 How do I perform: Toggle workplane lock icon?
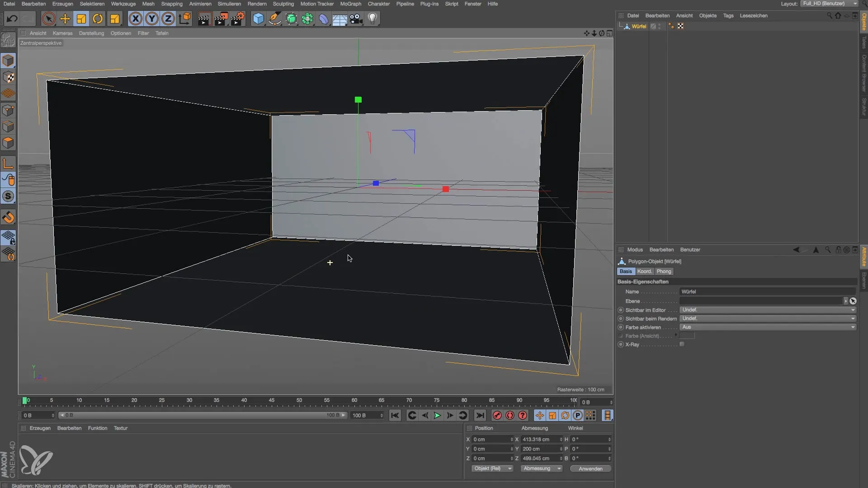tap(8, 237)
